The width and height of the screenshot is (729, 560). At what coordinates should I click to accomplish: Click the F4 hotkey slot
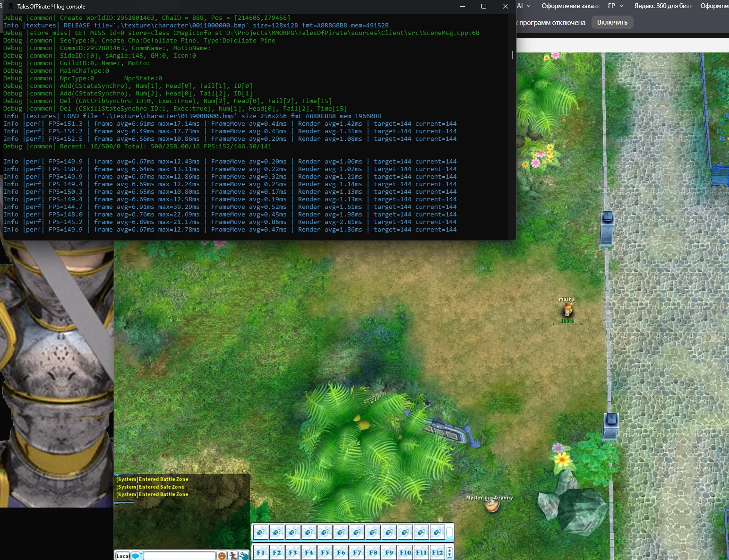pos(309,552)
